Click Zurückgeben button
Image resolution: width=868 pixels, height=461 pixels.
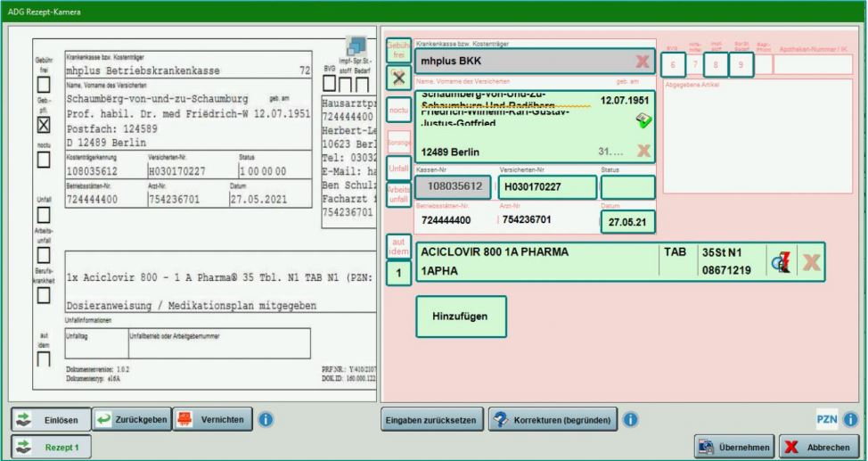click(x=132, y=419)
